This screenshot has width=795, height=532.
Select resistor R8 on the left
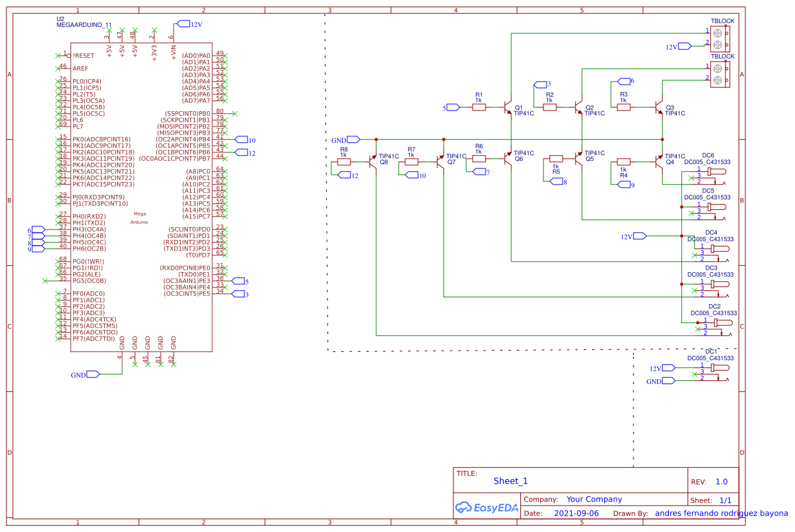click(x=343, y=163)
